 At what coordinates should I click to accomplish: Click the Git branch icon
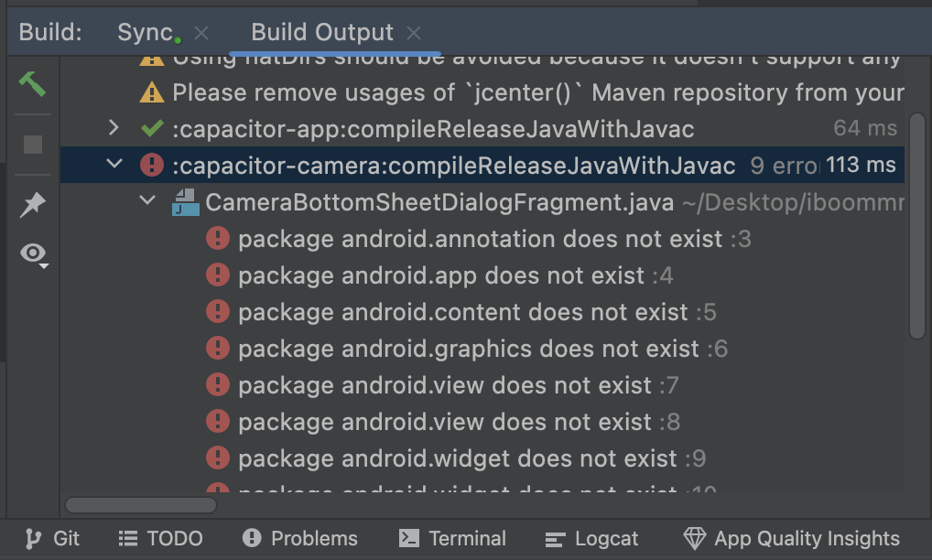point(33,539)
